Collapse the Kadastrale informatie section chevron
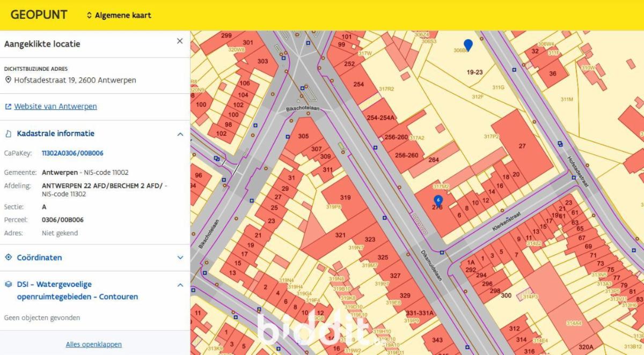 click(180, 134)
